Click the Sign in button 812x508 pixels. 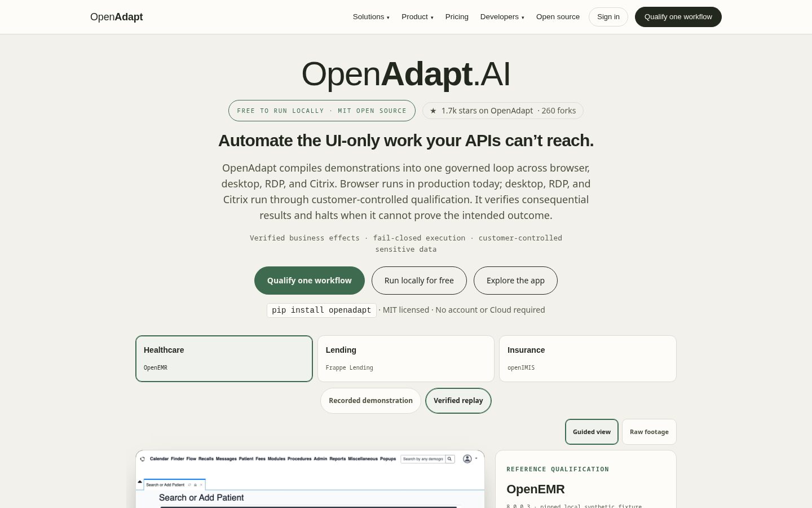[x=608, y=17]
